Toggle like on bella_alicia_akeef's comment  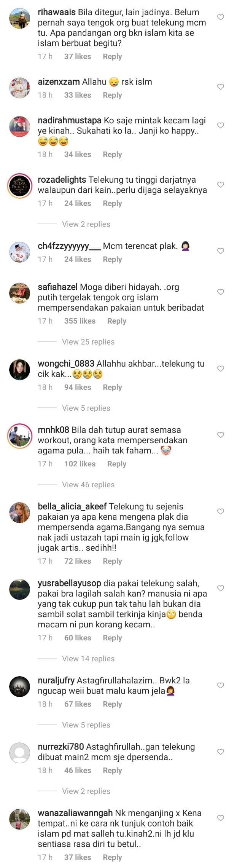tap(220, 511)
